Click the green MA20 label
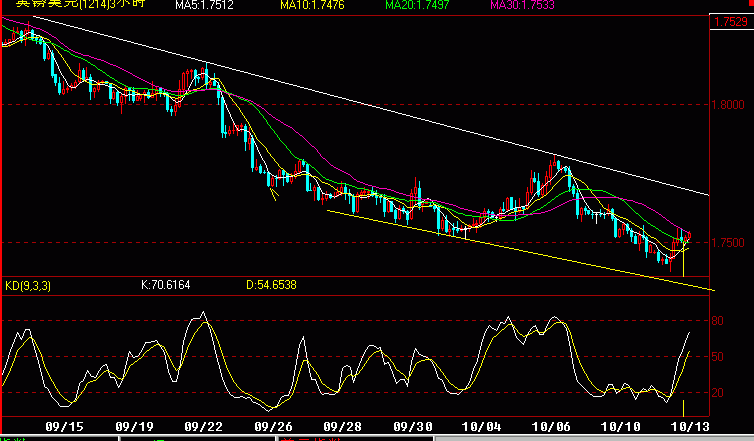The width and height of the screenshot is (754, 441). tap(417, 6)
